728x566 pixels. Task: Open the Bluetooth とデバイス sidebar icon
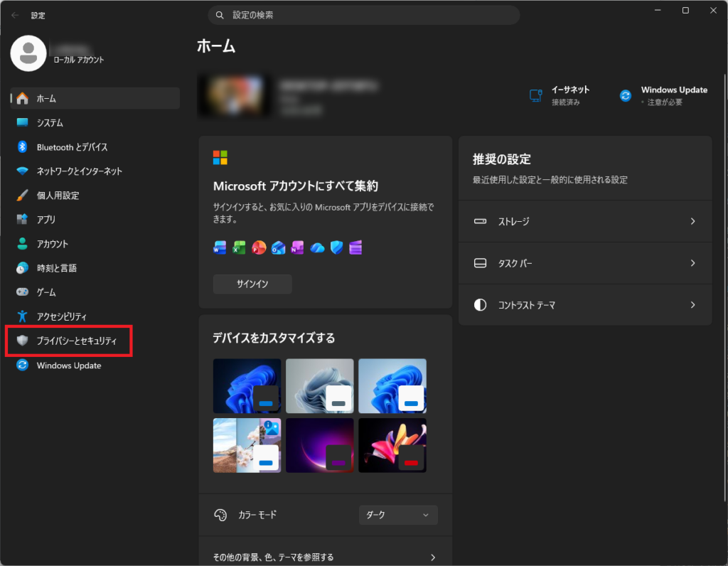coord(22,146)
